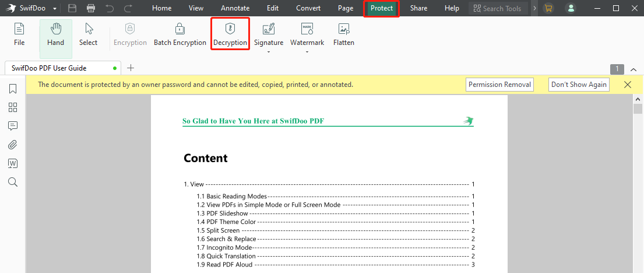Viewport: 644px width, 273px height.
Task: Click the Flatten tool
Action: click(x=344, y=34)
